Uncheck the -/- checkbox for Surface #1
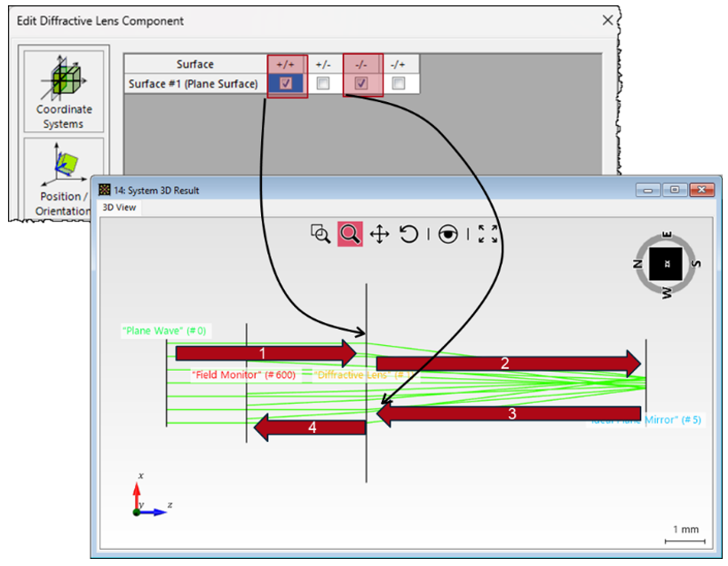The height and width of the screenshot is (566, 728). point(361,83)
